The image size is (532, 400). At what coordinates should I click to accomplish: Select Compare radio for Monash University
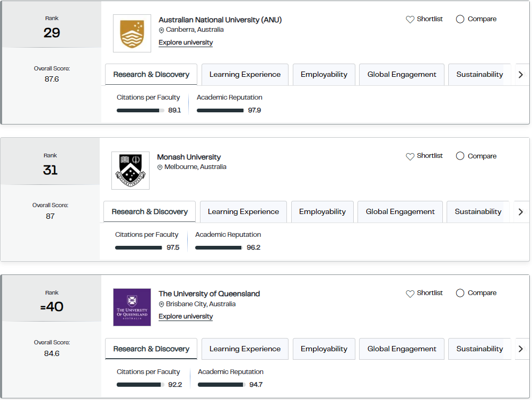click(x=460, y=156)
